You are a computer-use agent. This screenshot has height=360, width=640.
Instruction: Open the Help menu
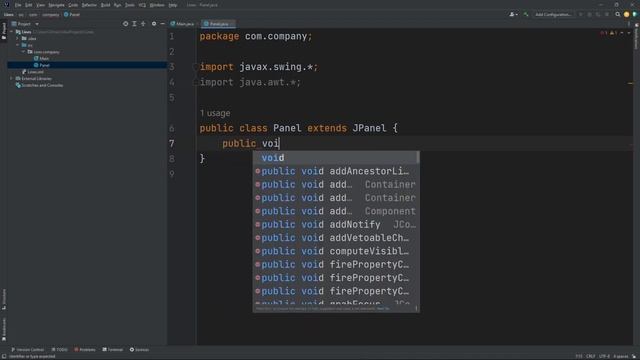tap(173, 5)
